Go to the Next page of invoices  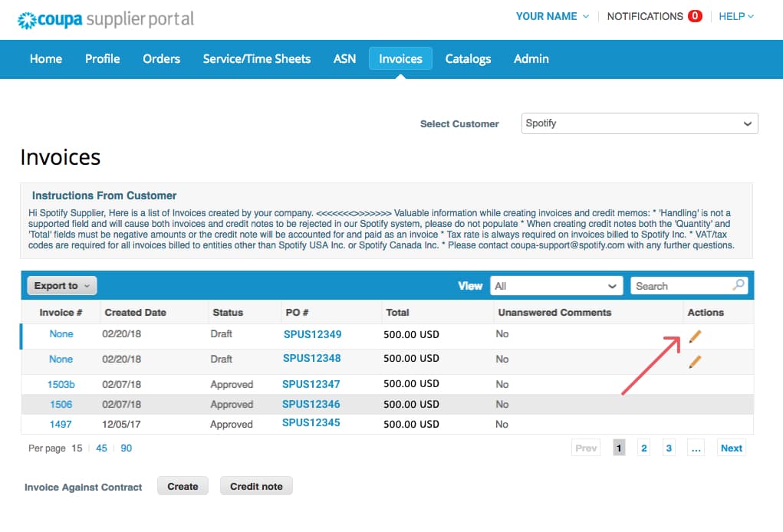coord(731,448)
